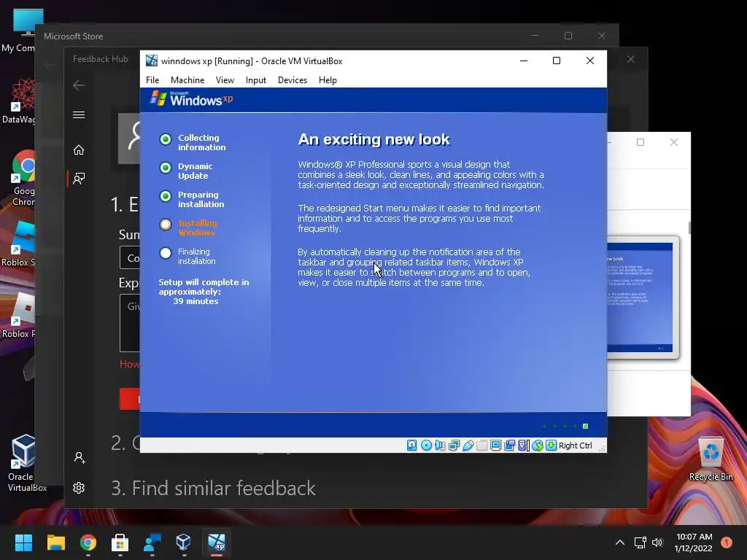Switch to Feedback Hub on the taskbar
The height and width of the screenshot is (560, 747).
[152, 542]
